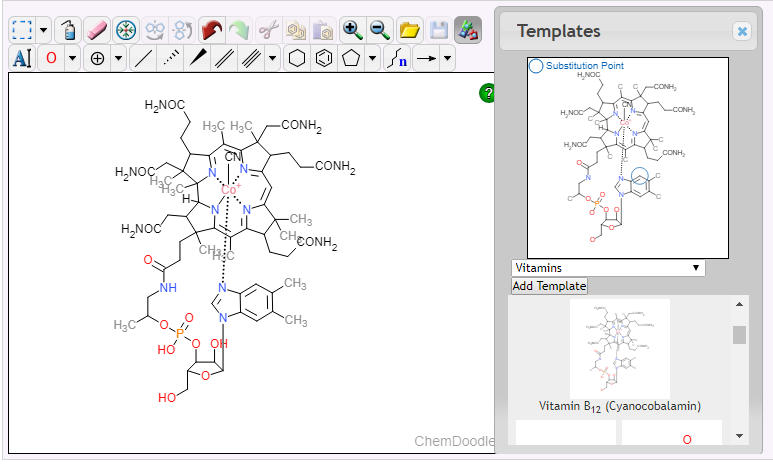Image resolution: width=773 pixels, height=467 pixels.
Task: Click the Zoom Out magnifier
Action: (x=380, y=29)
